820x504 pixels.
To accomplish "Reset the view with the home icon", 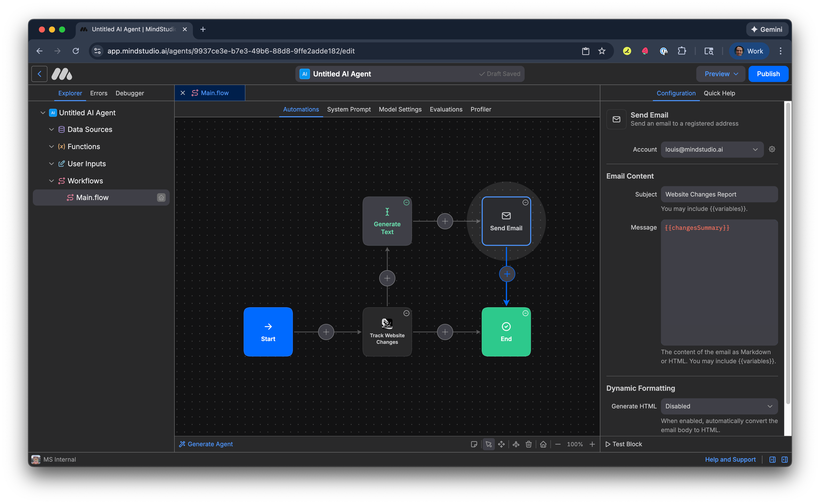I will [x=543, y=444].
